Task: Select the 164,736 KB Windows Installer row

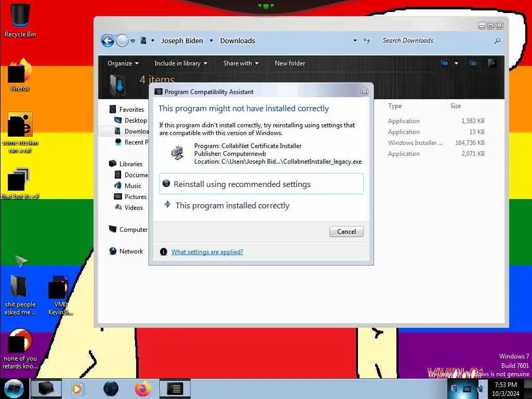Action: (436, 142)
